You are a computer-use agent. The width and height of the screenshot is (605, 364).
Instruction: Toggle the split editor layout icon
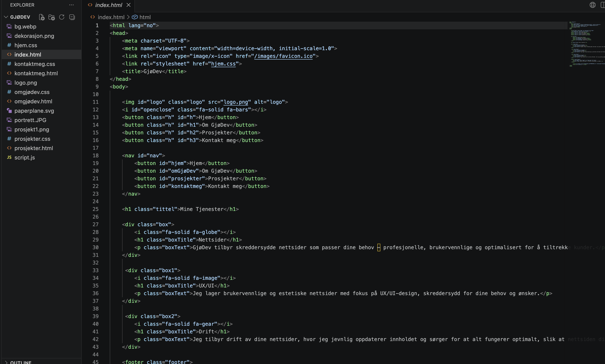602,5
